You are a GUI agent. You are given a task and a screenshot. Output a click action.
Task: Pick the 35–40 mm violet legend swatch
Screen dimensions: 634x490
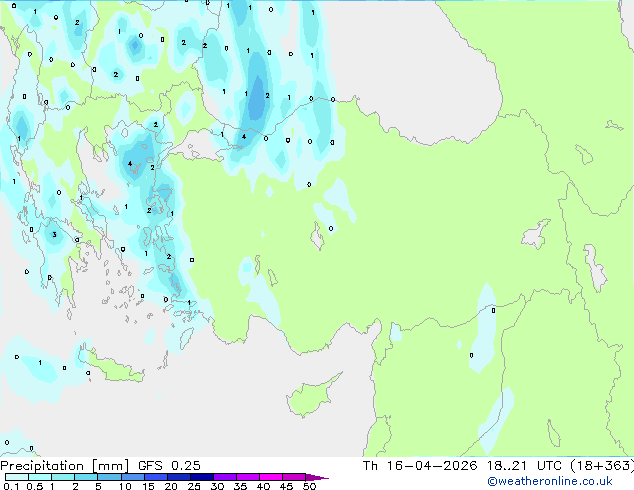pyautogui.click(x=248, y=477)
